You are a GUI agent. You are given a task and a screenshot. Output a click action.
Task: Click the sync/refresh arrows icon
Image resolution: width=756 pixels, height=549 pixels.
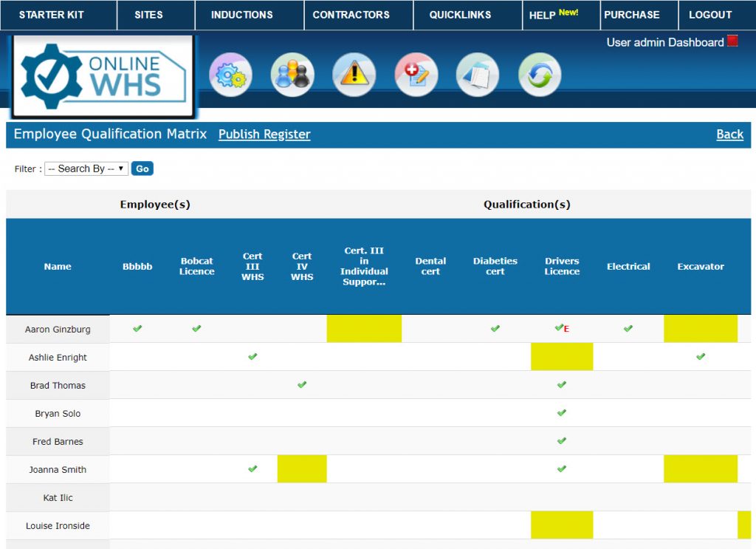point(539,74)
